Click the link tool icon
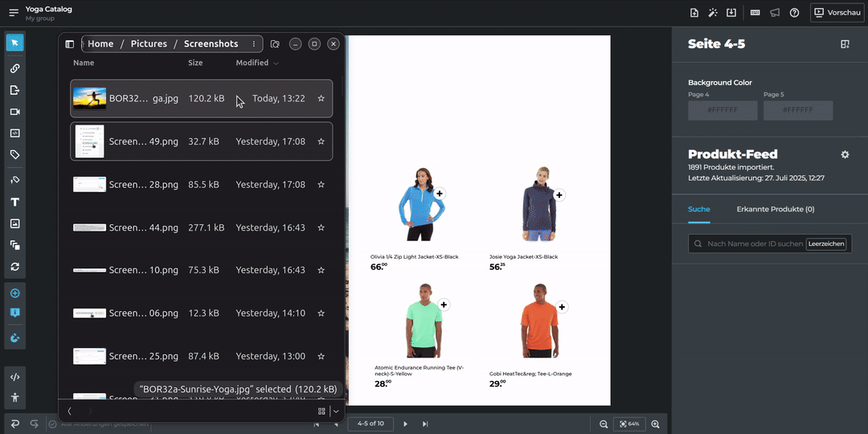868x434 pixels. click(14, 68)
